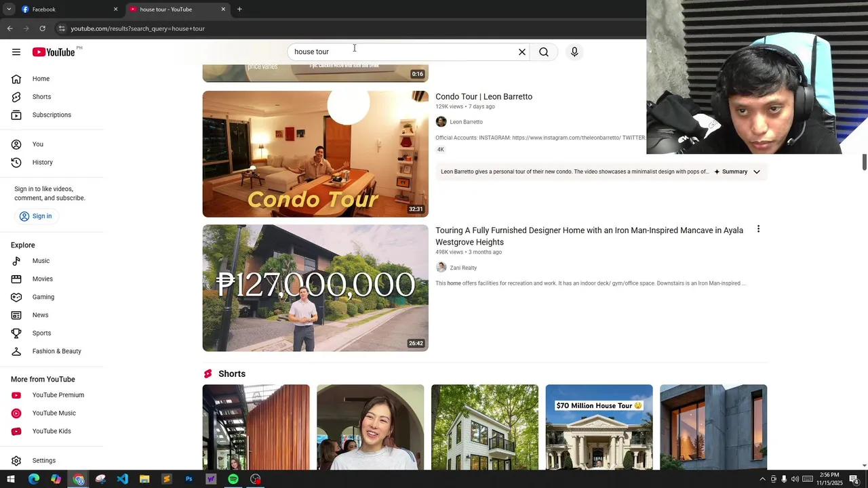Open the concrete house window short
The width and height of the screenshot is (868, 488).
[713, 428]
